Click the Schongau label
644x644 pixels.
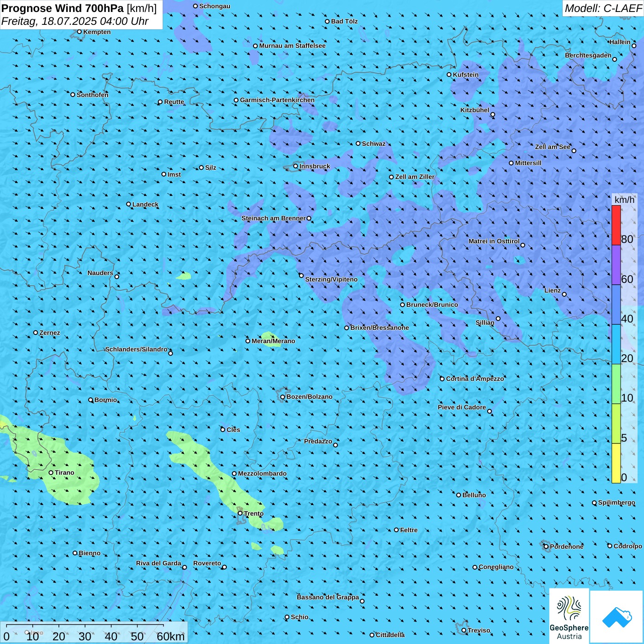214,6
